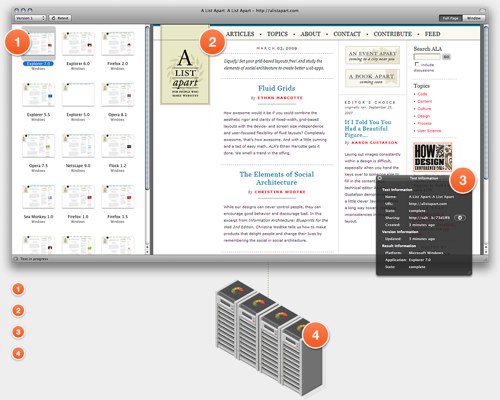Open FEED in the page navigation
500x400 pixels.
coord(433,34)
